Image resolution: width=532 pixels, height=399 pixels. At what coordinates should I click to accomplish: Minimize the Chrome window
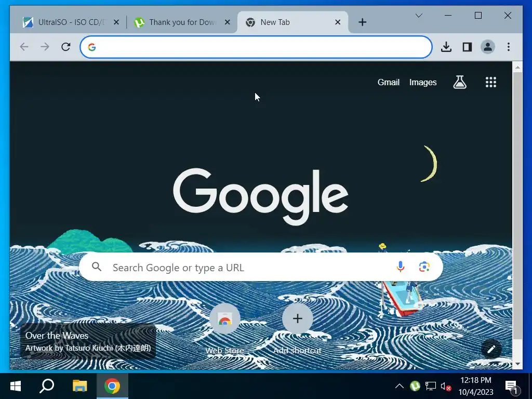448,16
